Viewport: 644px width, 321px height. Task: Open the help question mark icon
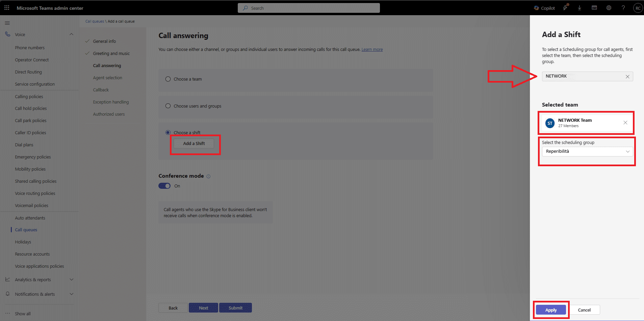click(x=623, y=8)
